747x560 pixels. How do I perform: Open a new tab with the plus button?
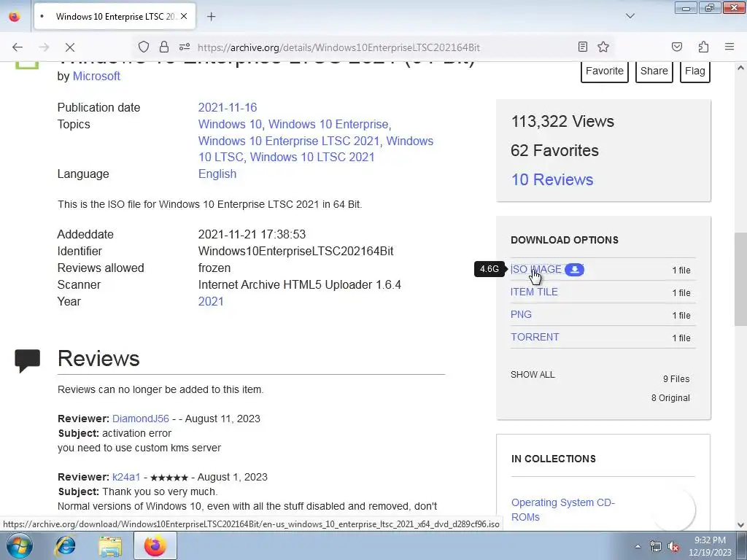pos(211,17)
